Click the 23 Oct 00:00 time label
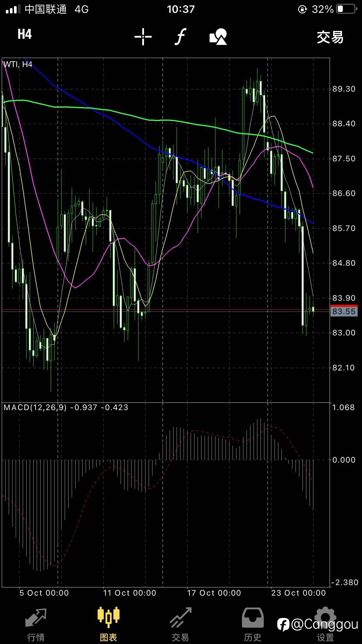The width and height of the screenshot is (362, 644). pyautogui.click(x=298, y=593)
